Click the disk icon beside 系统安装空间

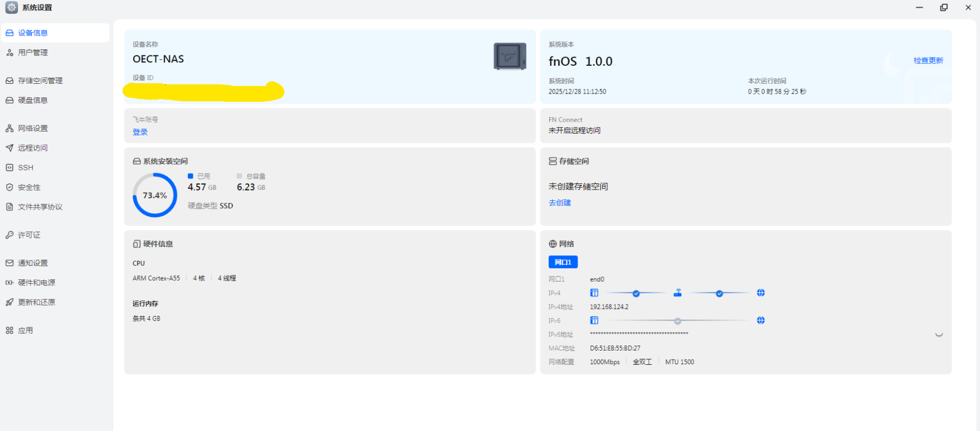(136, 162)
